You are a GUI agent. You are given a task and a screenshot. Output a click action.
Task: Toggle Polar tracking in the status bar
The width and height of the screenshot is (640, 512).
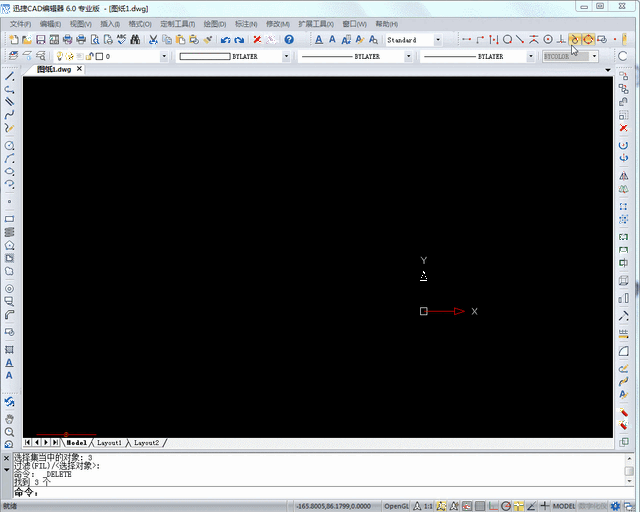(x=506, y=506)
